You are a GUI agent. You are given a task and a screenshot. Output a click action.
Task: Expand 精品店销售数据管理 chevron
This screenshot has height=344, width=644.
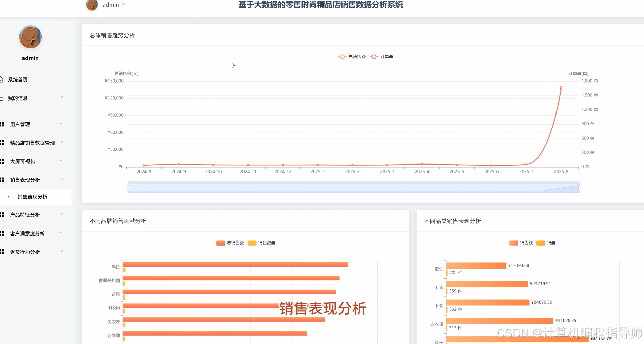coord(61,142)
